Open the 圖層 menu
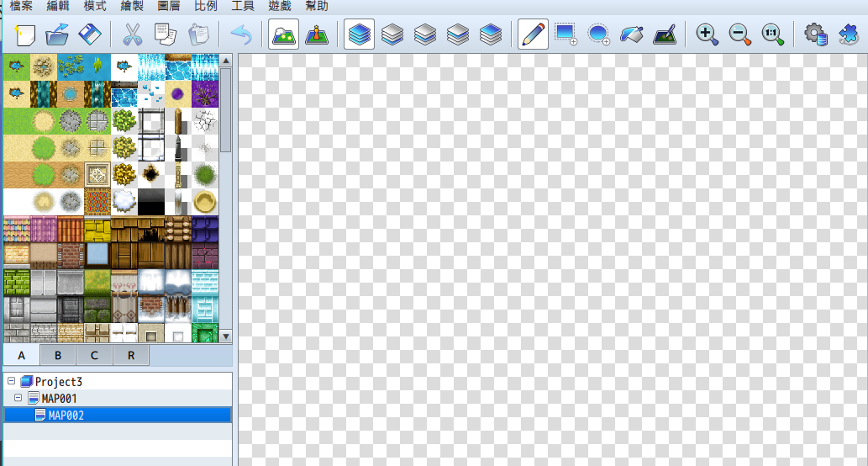This screenshot has height=466, width=868. tap(169, 6)
